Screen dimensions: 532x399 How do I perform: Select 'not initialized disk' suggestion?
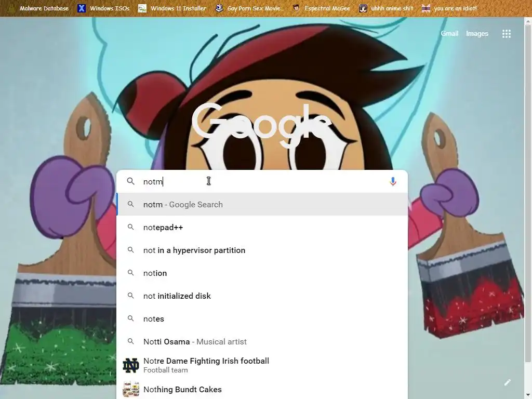click(262, 296)
